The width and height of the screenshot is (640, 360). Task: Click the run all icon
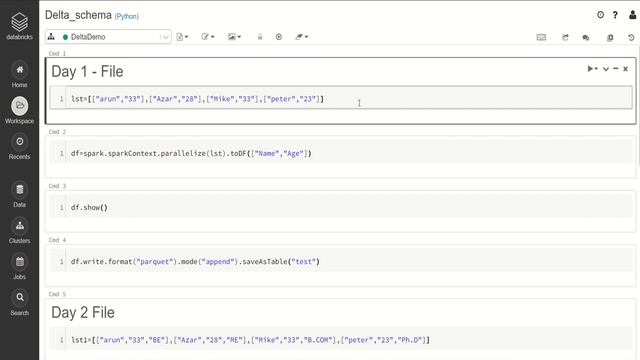(279, 37)
